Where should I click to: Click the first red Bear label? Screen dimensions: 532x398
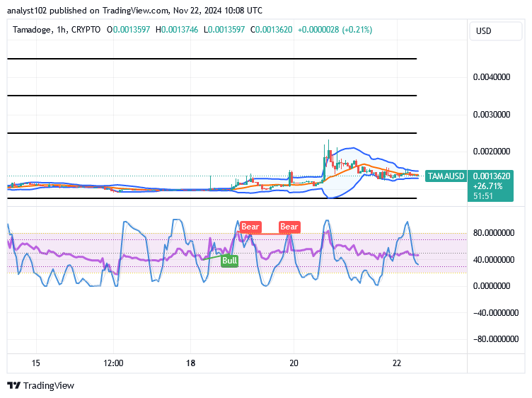point(250,227)
